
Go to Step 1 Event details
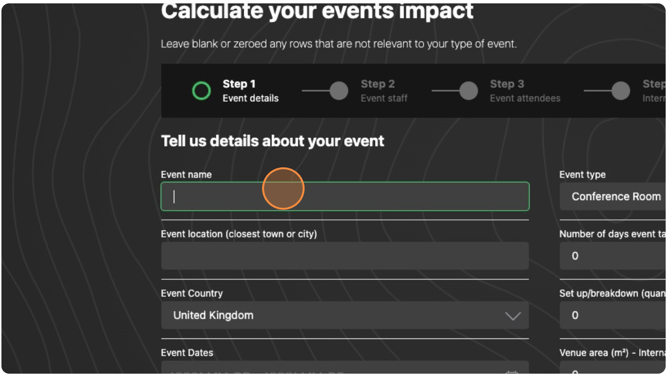pos(250,91)
